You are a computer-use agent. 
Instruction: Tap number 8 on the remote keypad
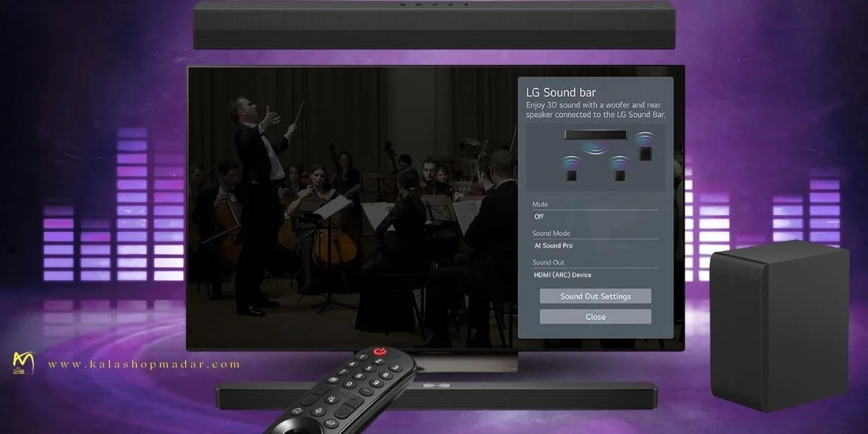tap(359, 376)
